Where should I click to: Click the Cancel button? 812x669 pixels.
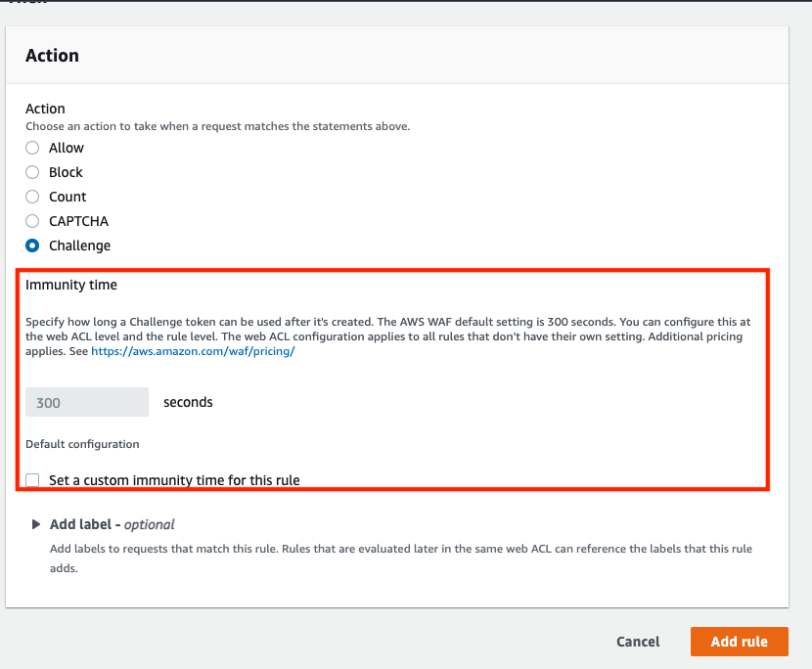pyautogui.click(x=638, y=642)
